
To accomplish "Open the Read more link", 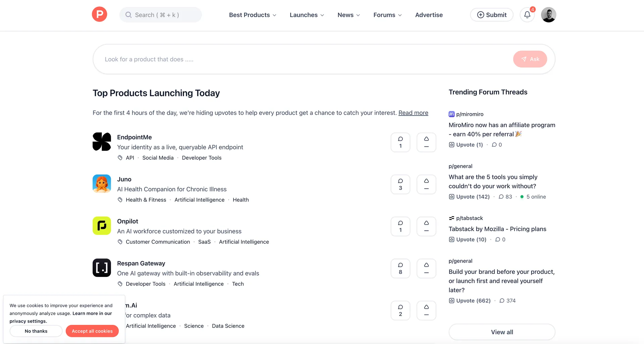I will click(413, 113).
